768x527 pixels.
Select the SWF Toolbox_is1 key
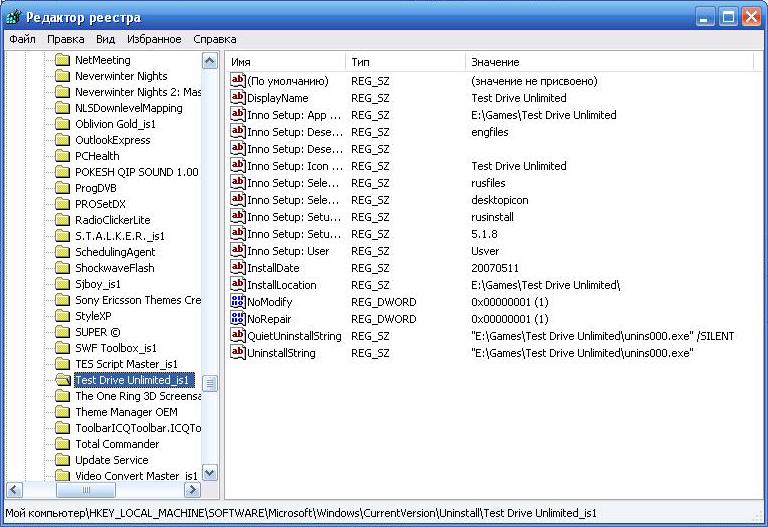116,348
